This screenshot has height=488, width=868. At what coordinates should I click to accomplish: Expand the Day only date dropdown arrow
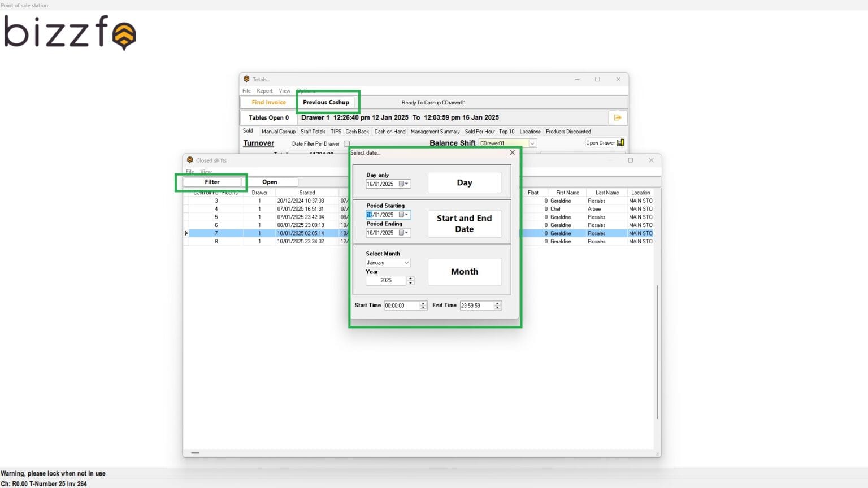(407, 184)
